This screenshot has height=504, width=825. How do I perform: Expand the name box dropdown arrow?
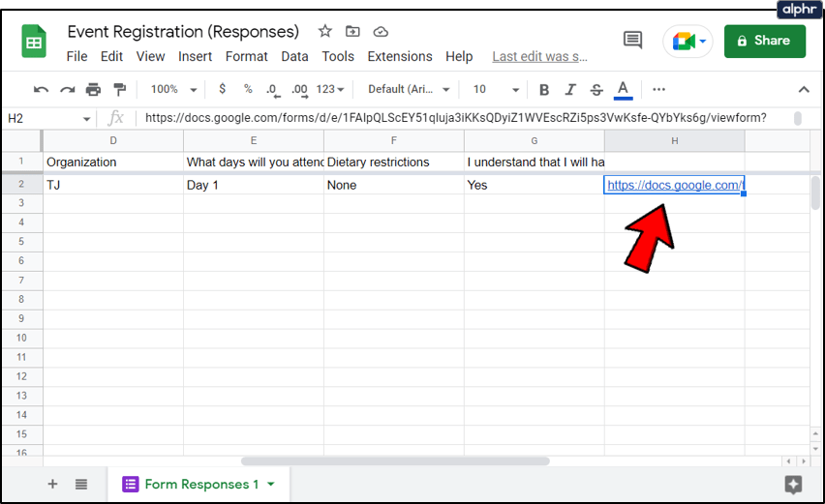click(x=87, y=119)
